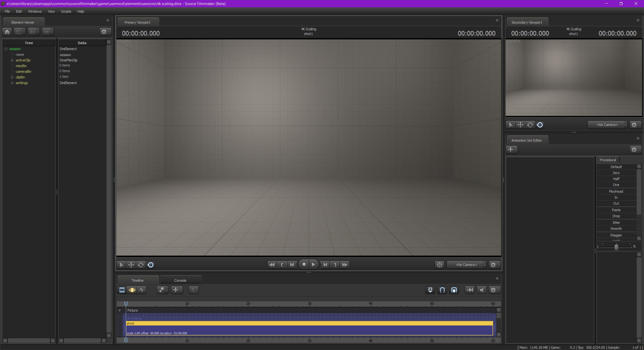This screenshot has height=350, width=644.
Task: Click the record button in Primary Viewport
Action: pos(304,265)
